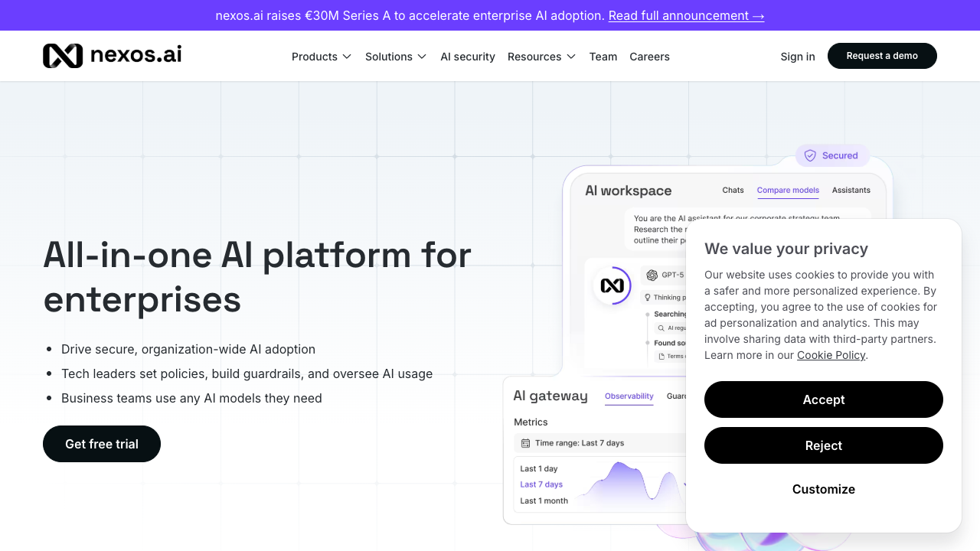Open the Cookie Policy link
The image size is (980, 551).
coord(831,355)
